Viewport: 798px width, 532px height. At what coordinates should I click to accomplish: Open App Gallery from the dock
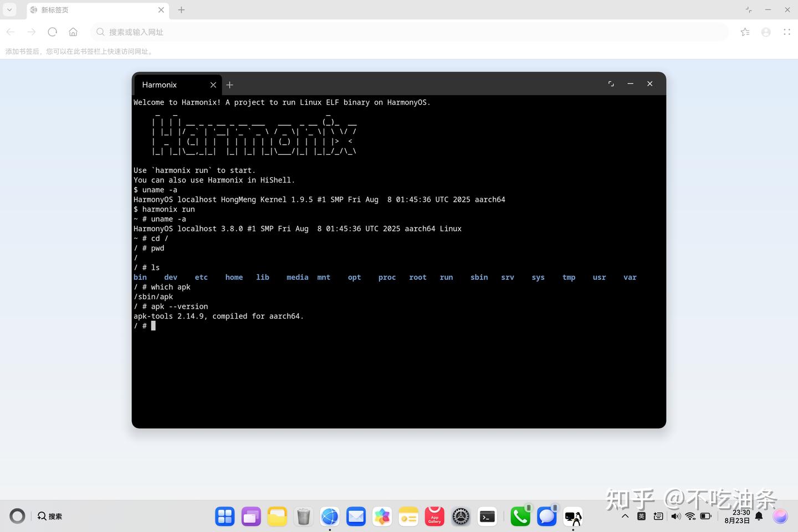[434, 516]
